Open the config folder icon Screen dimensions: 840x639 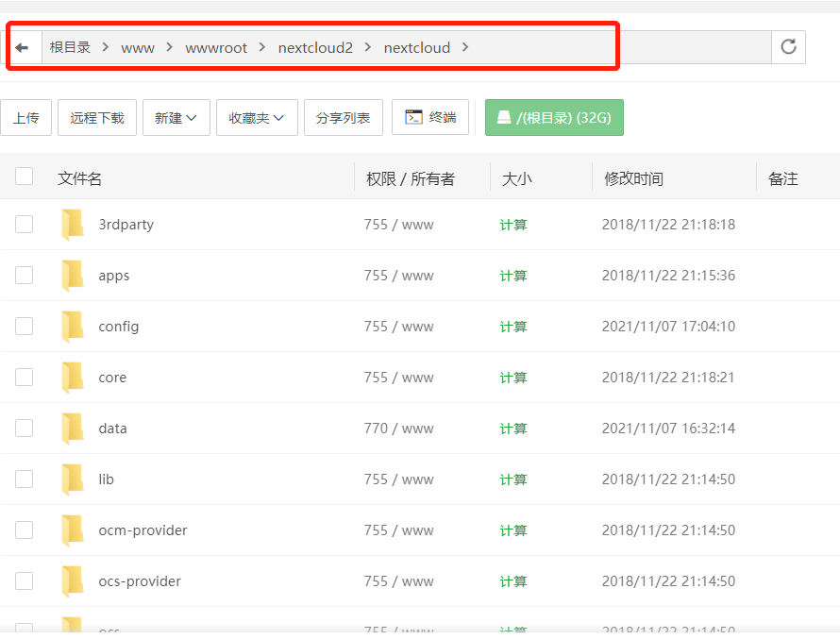click(x=73, y=326)
